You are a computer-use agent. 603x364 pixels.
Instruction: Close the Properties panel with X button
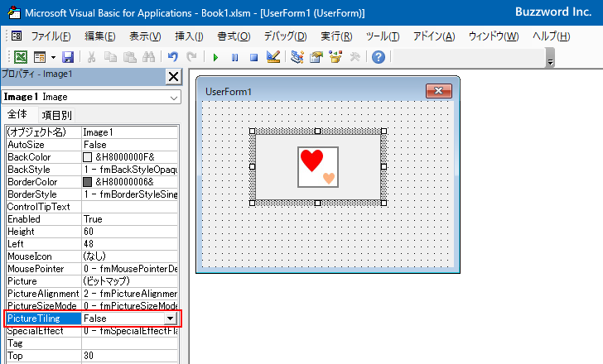(x=173, y=77)
